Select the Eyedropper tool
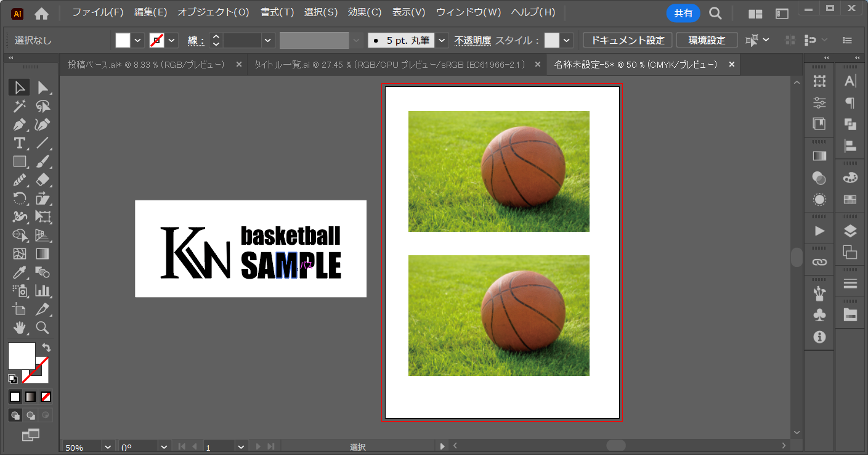Viewport: 868px width, 455px height. 20,272
